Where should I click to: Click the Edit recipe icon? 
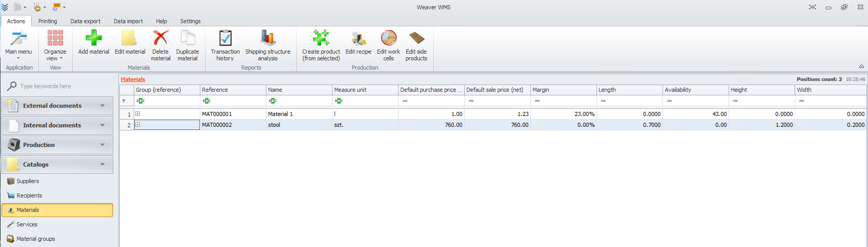coord(358,38)
